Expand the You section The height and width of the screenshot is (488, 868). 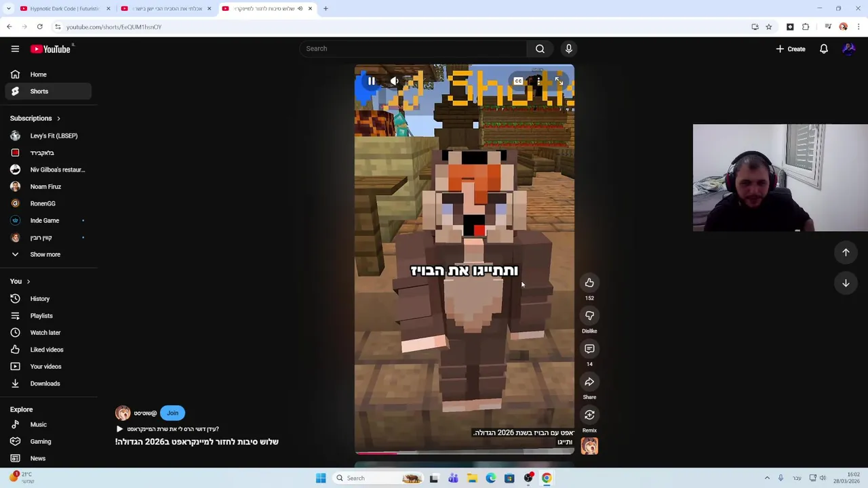coord(20,281)
